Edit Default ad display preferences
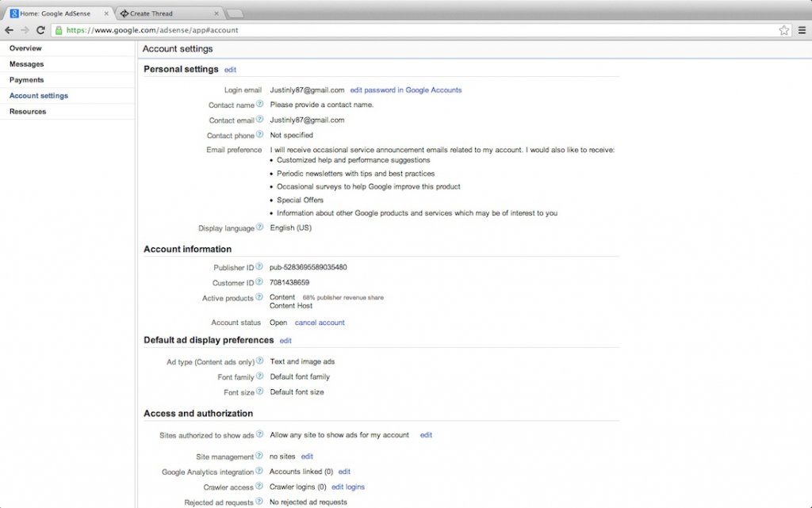Viewport: 812px width, 508px height. tap(285, 341)
